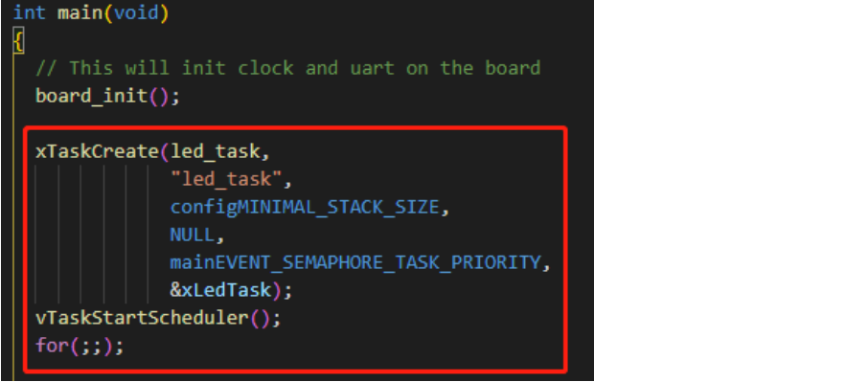The width and height of the screenshot is (868, 382).
Task: Click the NULL argument
Action: pyautogui.click(x=192, y=235)
